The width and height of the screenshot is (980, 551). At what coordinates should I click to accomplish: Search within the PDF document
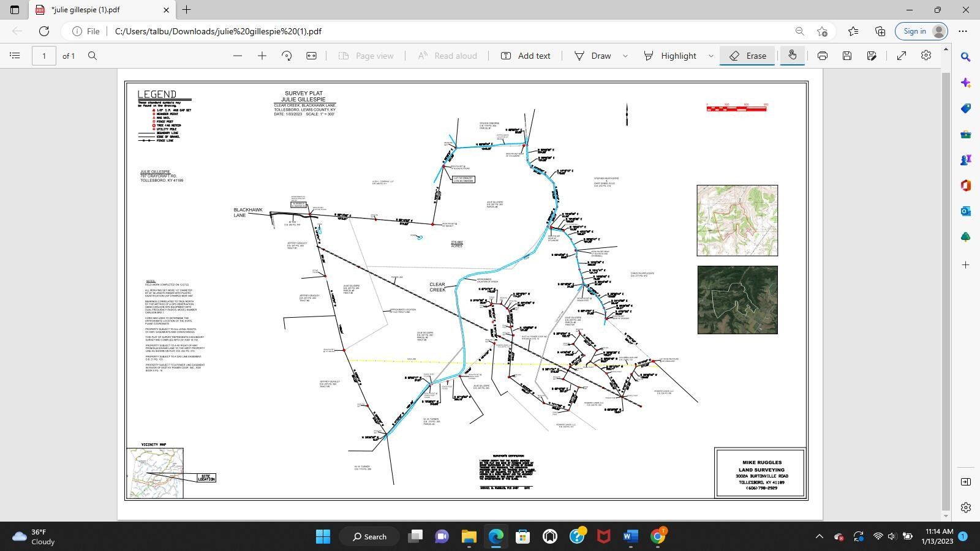click(x=92, y=55)
